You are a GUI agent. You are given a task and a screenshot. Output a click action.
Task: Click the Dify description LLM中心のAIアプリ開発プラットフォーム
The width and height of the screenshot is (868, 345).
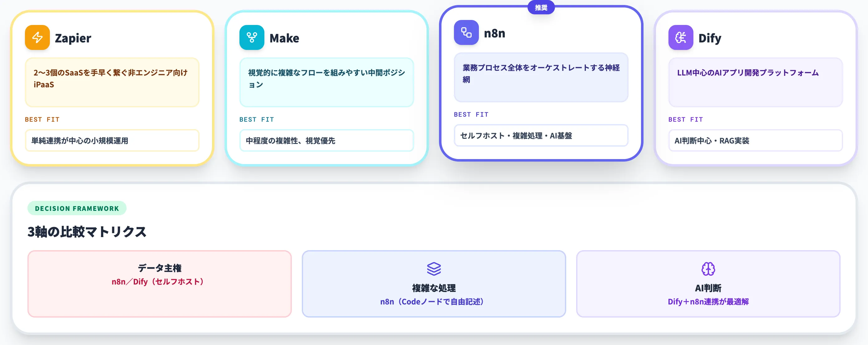click(755, 82)
